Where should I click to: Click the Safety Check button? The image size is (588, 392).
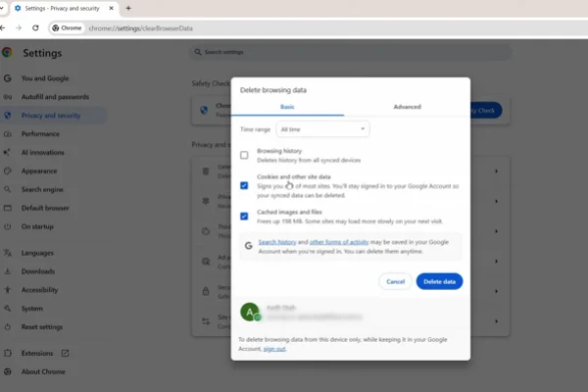coord(485,111)
